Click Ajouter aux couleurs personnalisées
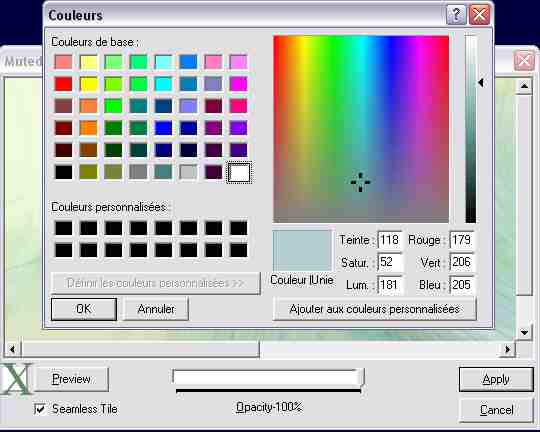 [x=375, y=309]
